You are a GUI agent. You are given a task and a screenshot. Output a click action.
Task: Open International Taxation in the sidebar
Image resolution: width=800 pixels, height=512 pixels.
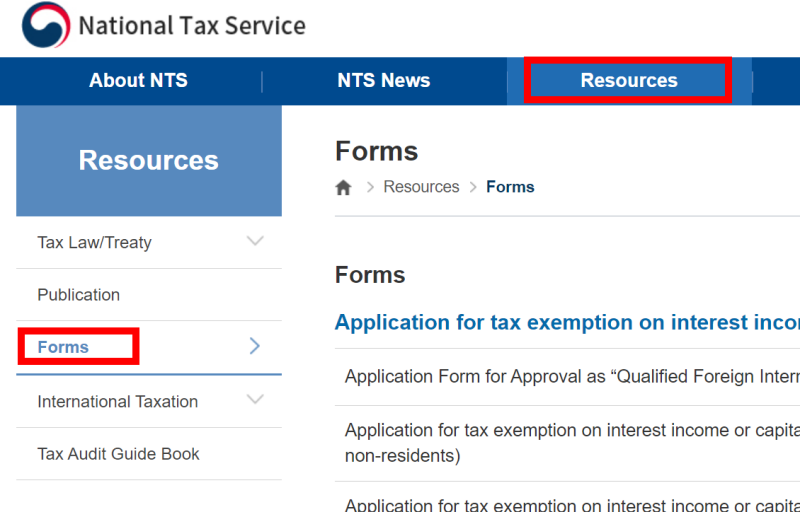coord(117,402)
